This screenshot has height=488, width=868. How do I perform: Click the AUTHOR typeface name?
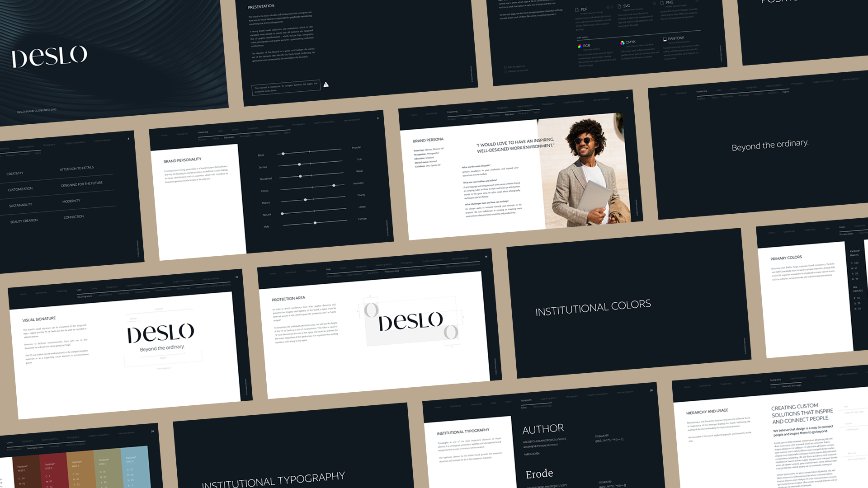[x=543, y=429]
